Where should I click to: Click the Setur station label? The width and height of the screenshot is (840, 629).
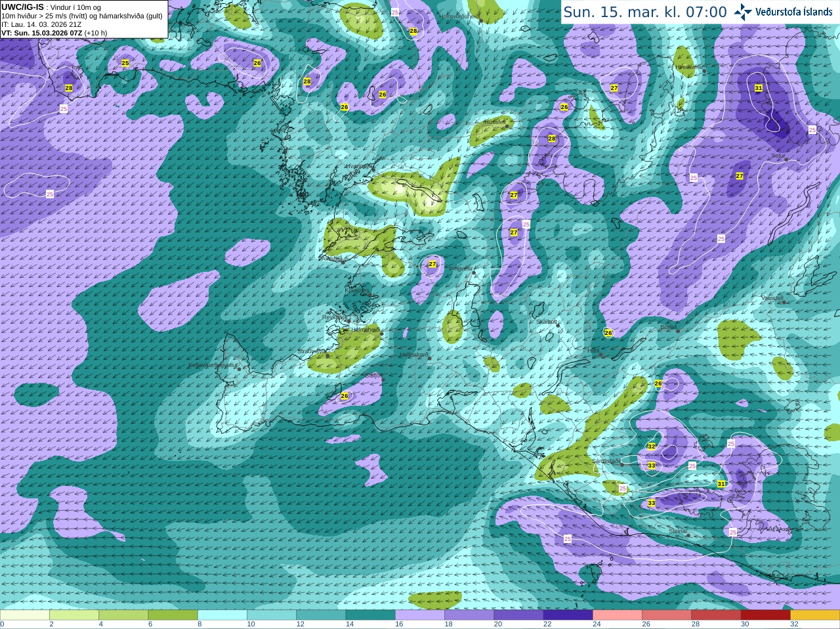point(778,156)
